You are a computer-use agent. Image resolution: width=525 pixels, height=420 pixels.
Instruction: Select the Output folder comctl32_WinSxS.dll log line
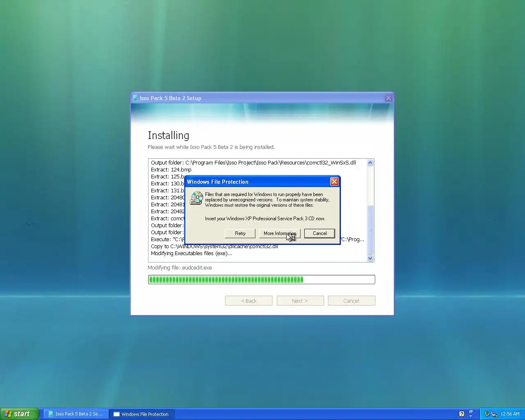(253, 162)
